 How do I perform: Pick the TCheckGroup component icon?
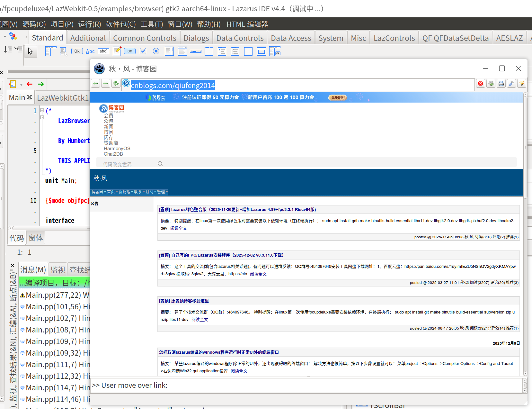[x=235, y=51]
